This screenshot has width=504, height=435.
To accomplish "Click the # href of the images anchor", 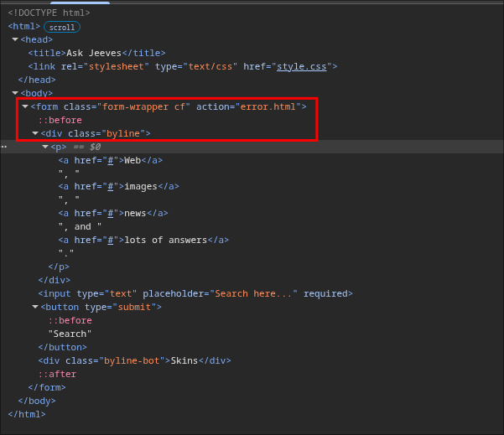I will [110, 187].
